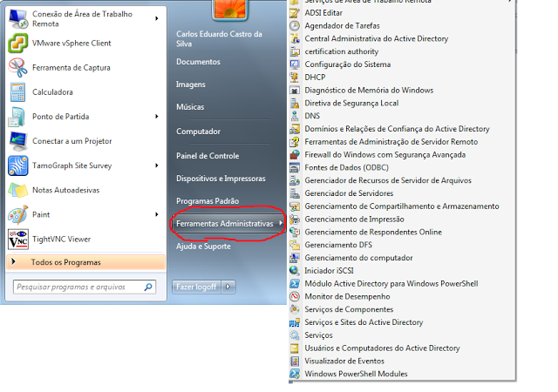This screenshot has width=558, height=392.
Task: Open the Calculadora icon
Action: 17,92
